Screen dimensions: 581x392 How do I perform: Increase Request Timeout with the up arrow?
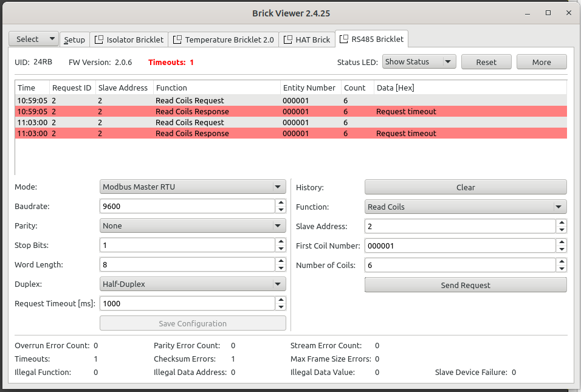click(x=281, y=300)
